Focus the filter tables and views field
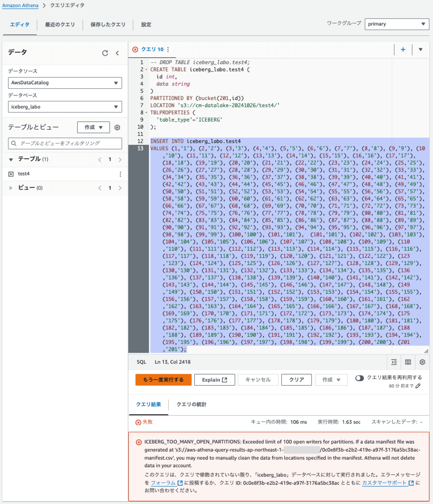 pos(65,143)
